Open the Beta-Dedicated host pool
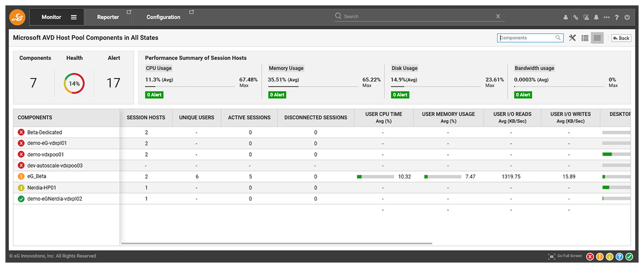 pos(45,132)
